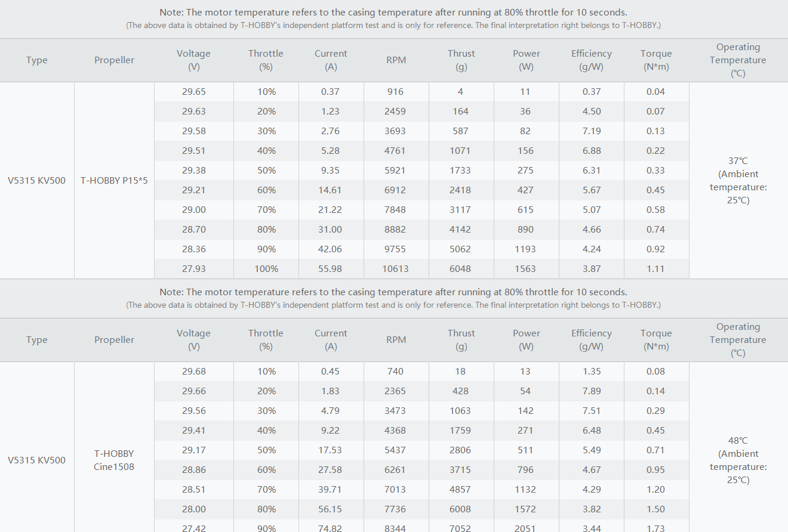Click the Efficiency (g/W) header in second table
Screen dimensions: 788x532
point(591,340)
